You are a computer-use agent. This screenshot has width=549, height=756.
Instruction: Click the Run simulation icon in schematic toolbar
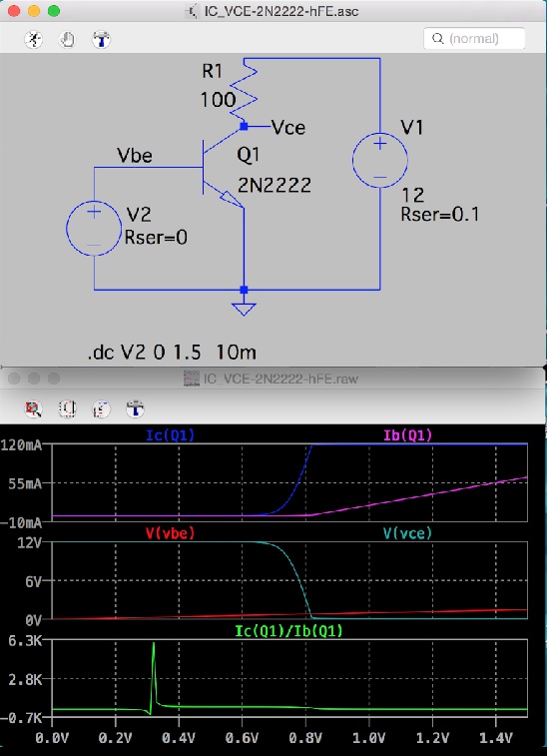pos(33,39)
